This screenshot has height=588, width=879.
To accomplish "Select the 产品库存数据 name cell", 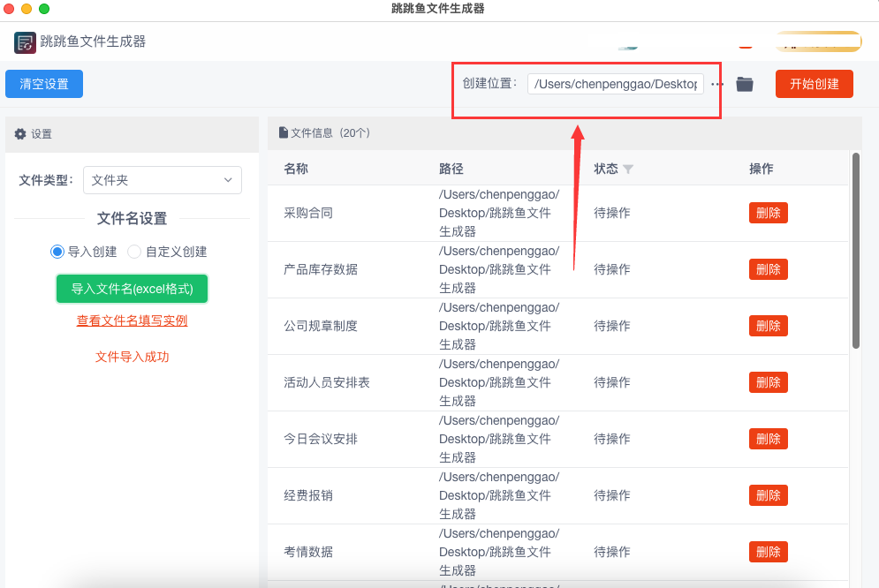I will 321,269.
